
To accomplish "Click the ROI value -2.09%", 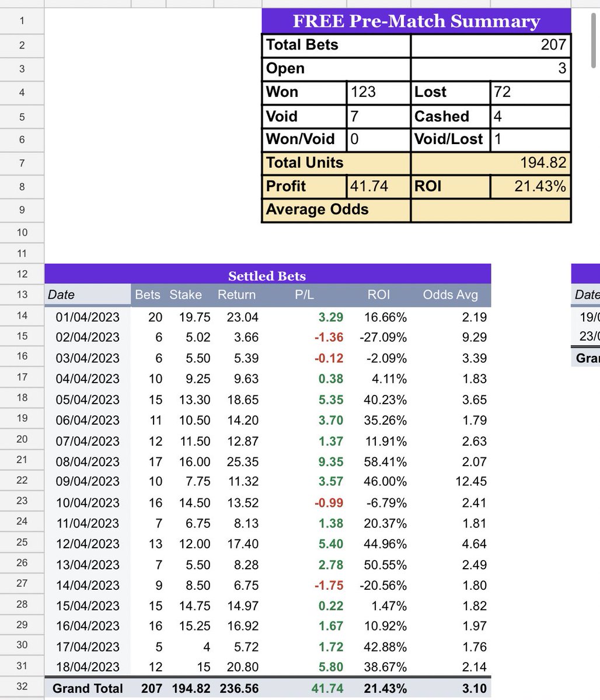I will coord(387,358).
